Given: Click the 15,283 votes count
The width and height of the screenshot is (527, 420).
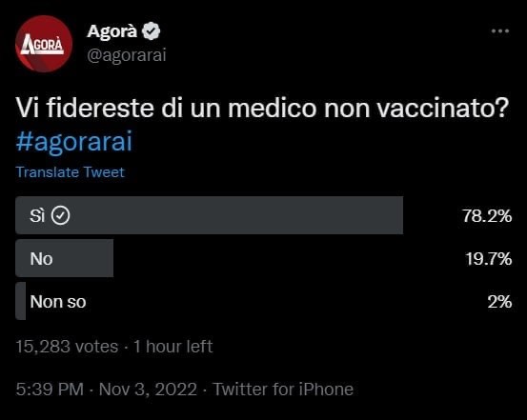Looking at the screenshot, I should pyautogui.click(x=67, y=347).
